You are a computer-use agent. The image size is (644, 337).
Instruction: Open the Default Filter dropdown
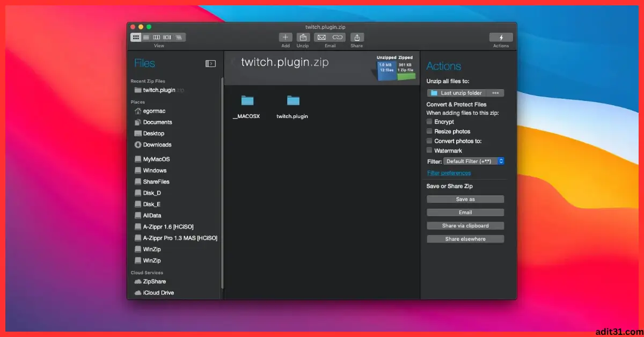(x=474, y=161)
